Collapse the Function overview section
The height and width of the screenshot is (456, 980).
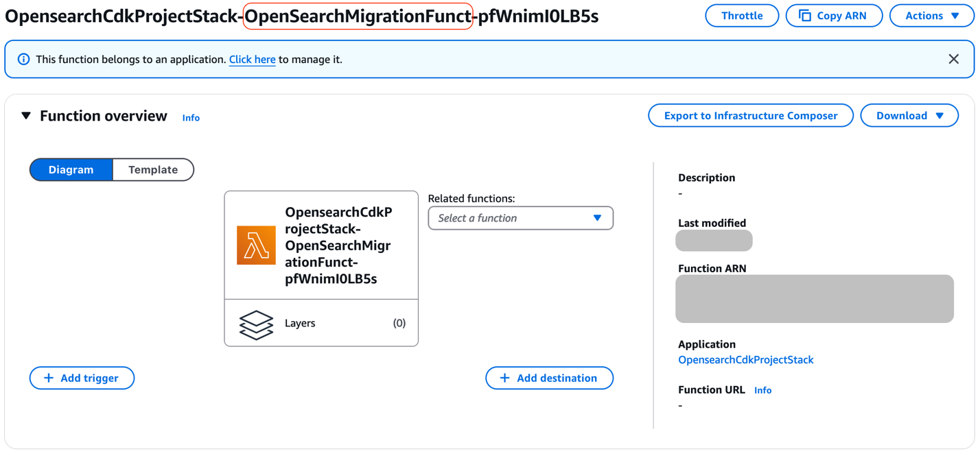click(x=26, y=116)
